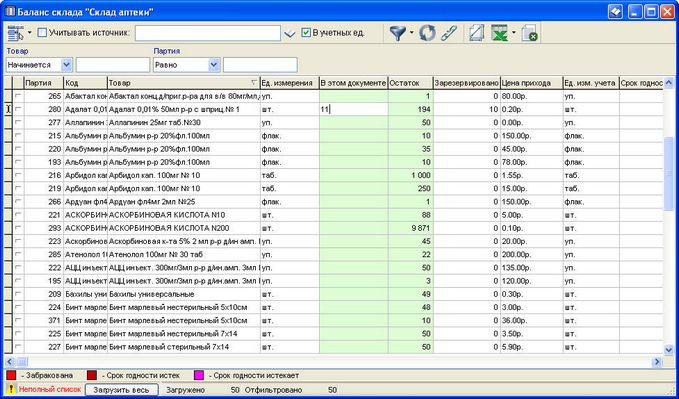679x399 pixels.
Task: Click the funnel filter icon
Action: pos(397,33)
